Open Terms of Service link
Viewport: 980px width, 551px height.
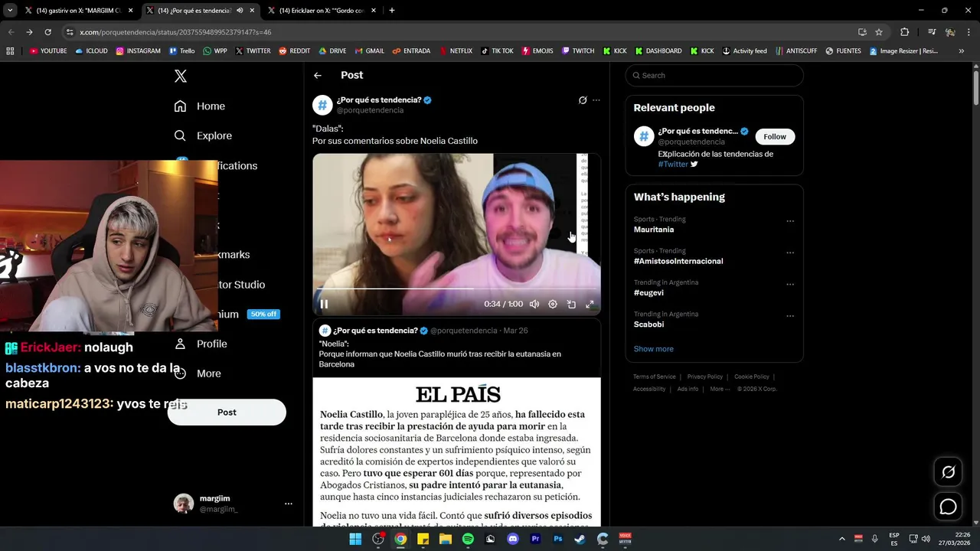(x=655, y=377)
